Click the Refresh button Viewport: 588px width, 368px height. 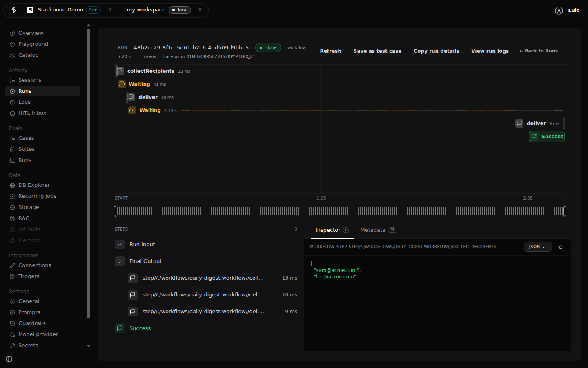point(330,51)
